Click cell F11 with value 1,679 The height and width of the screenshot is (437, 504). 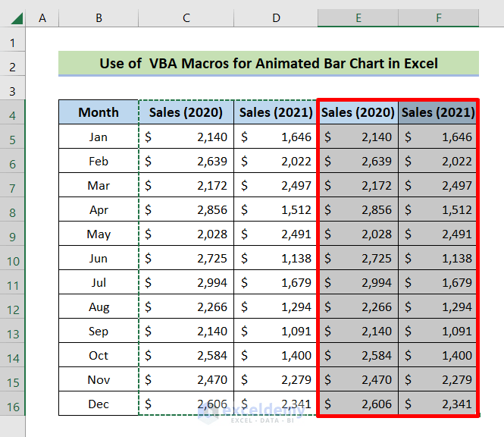click(438, 282)
